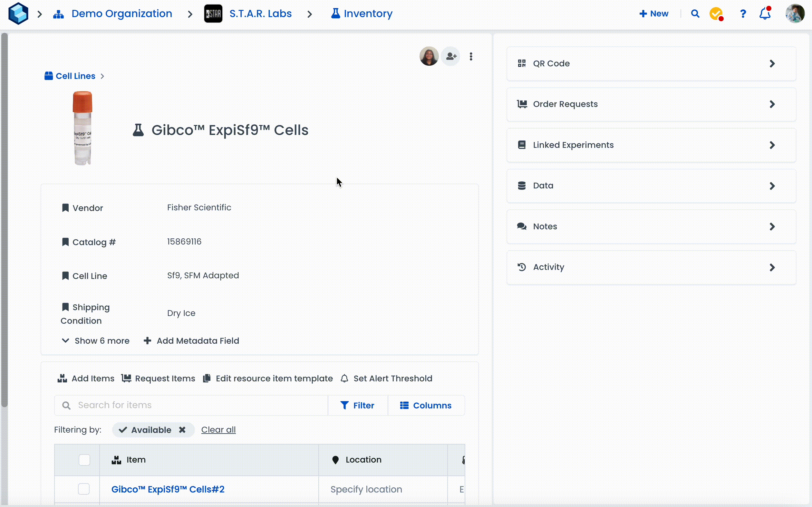The width and height of the screenshot is (812, 507).
Task: Expand Show 6 more metadata fields
Action: tap(96, 341)
